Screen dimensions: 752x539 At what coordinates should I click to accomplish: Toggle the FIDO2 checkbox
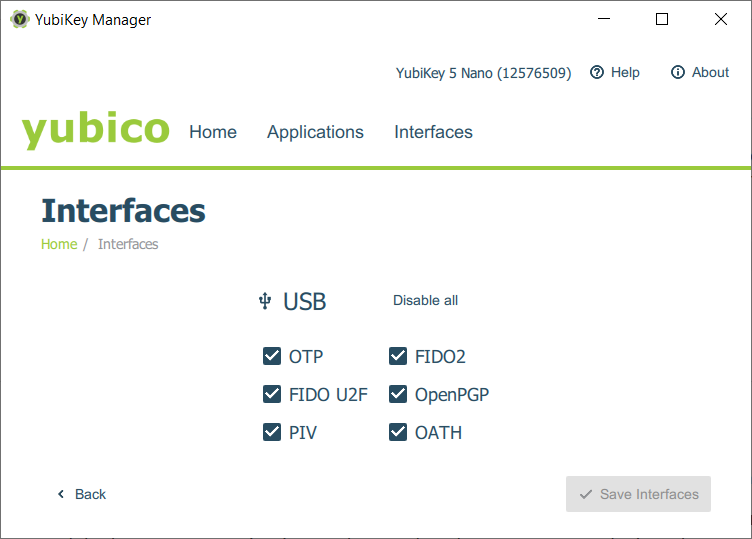click(398, 357)
